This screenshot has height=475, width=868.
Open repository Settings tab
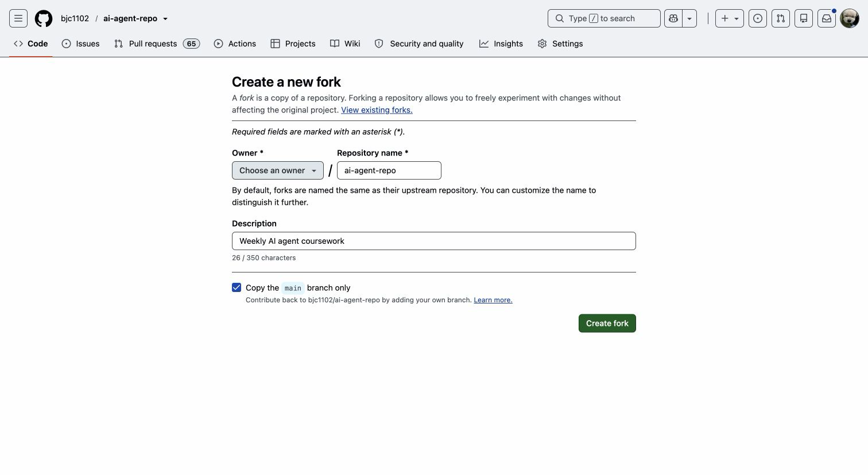click(x=560, y=44)
